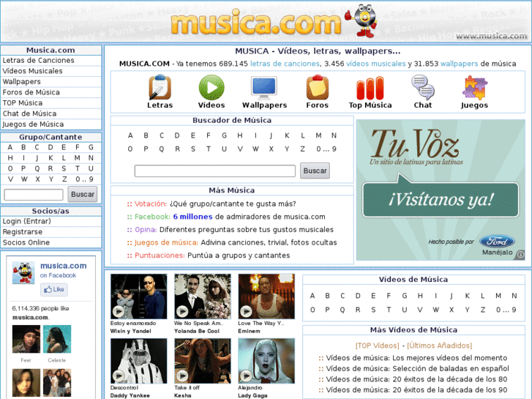Open '20 éxitos de la década de los 80'
Screen dimensions: 532x399
pyautogui.click(x=450, y=379)
